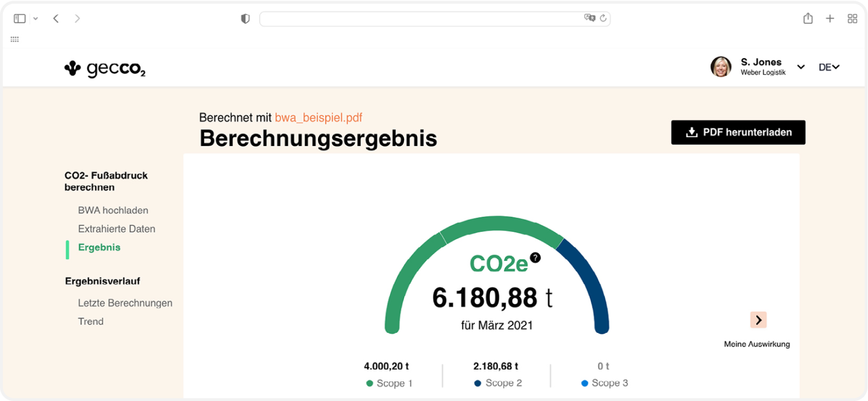
Task: Click the next arrow above Meine Auswirkung
Action: click(x=758, y=320)
